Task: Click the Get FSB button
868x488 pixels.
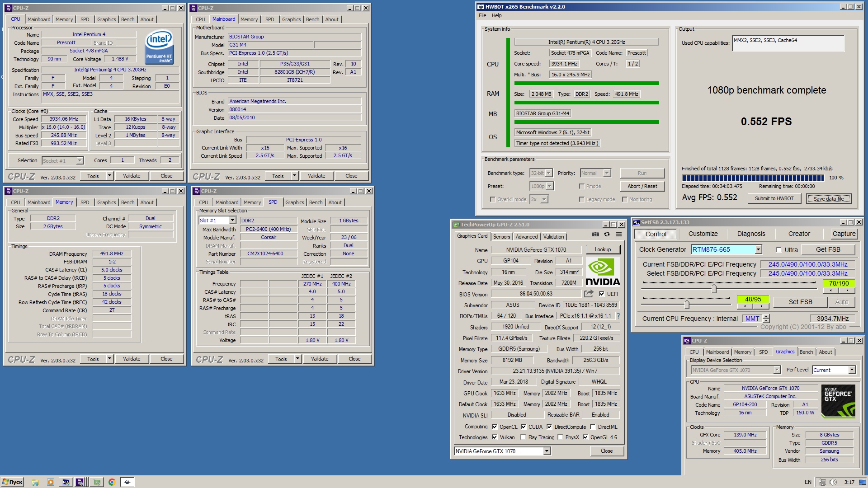Action: pyautogui.click(x=828, y=249)
